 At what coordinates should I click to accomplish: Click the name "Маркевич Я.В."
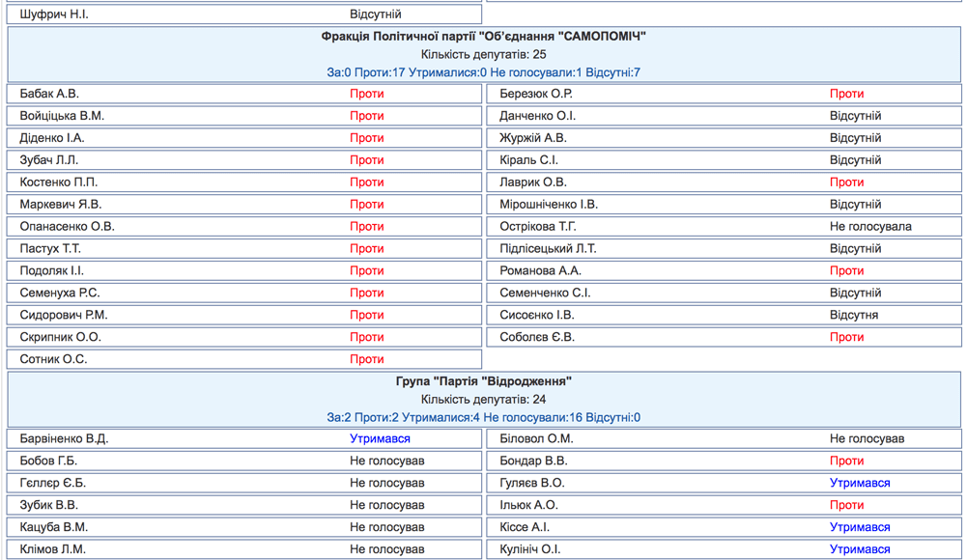click(x=60, y=205)
